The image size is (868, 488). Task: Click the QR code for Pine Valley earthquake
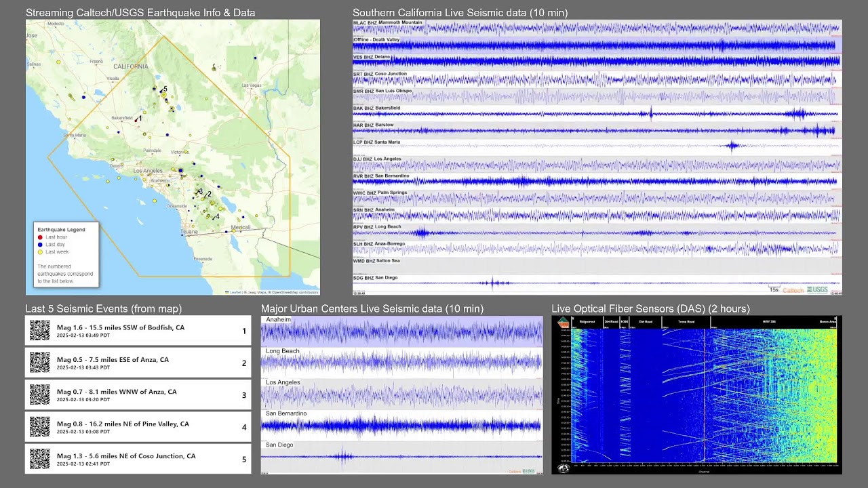click(40, 427)
